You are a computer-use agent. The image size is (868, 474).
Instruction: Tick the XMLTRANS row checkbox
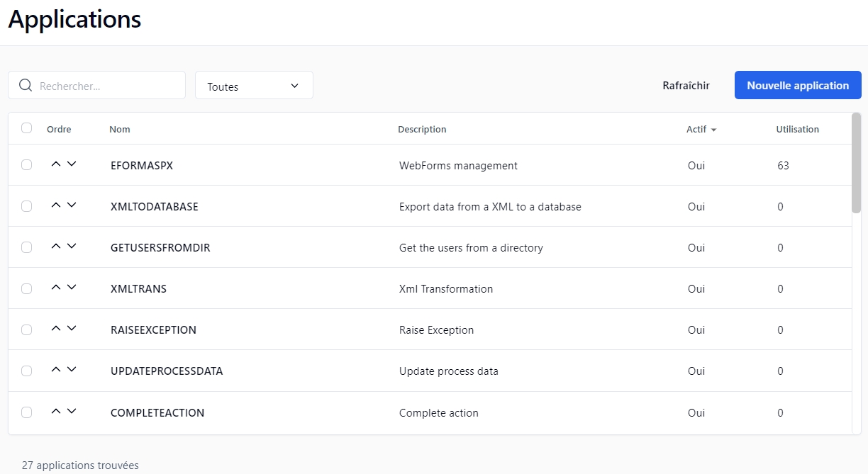point(27,288)
